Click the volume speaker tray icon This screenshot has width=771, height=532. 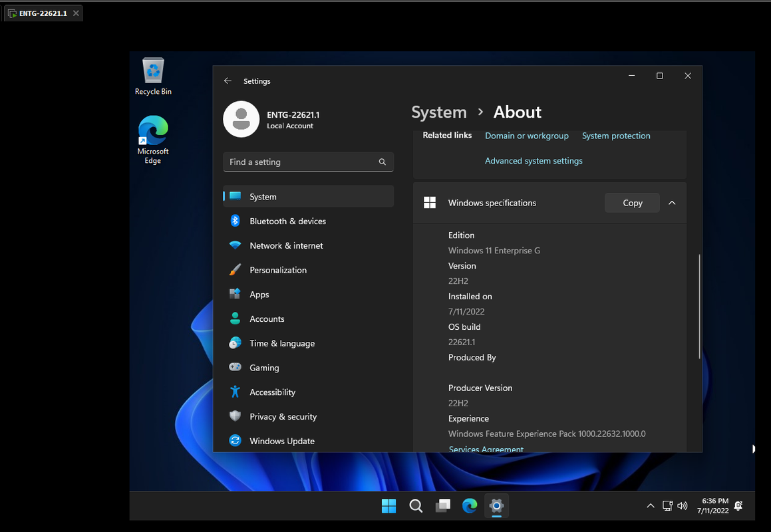(x=682, y=505)
